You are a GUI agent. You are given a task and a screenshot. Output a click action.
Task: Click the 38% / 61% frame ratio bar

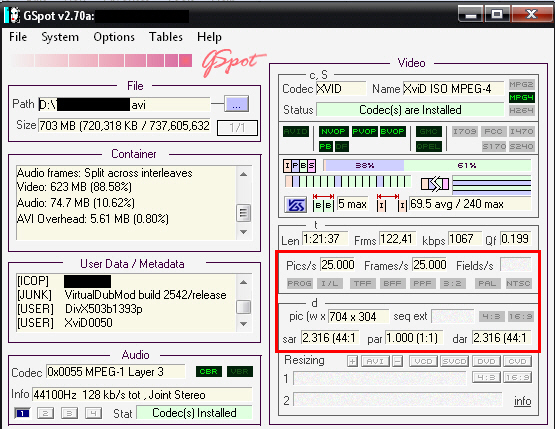tap(427, 165)
